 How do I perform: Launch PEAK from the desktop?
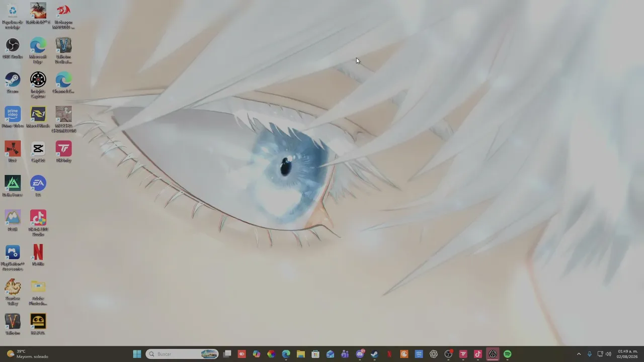click(13, 221)
